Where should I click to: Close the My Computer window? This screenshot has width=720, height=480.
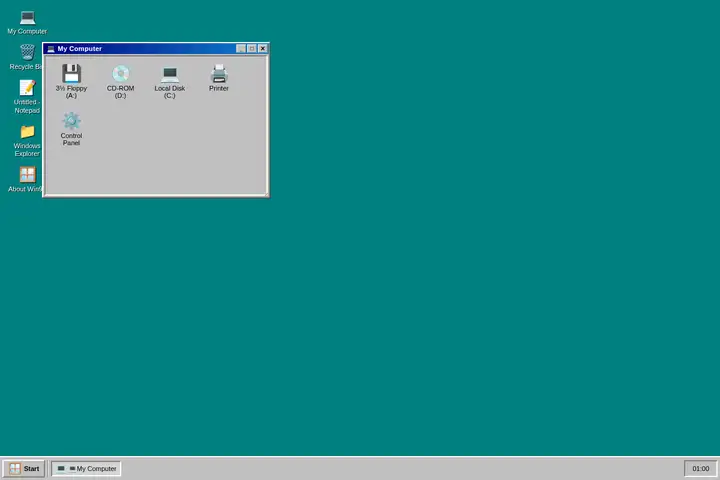263,48
